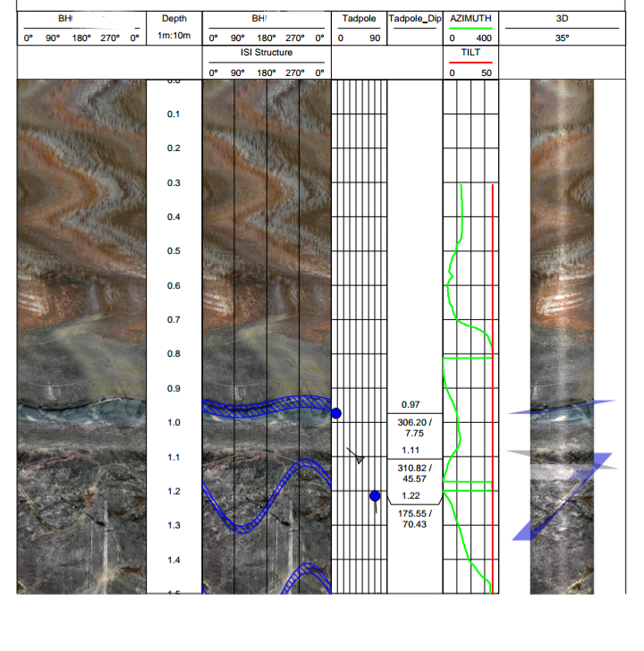Select the dip value 310.82 / 45.57
This screenshot has height=651, width=644.
tap(414, 473)
